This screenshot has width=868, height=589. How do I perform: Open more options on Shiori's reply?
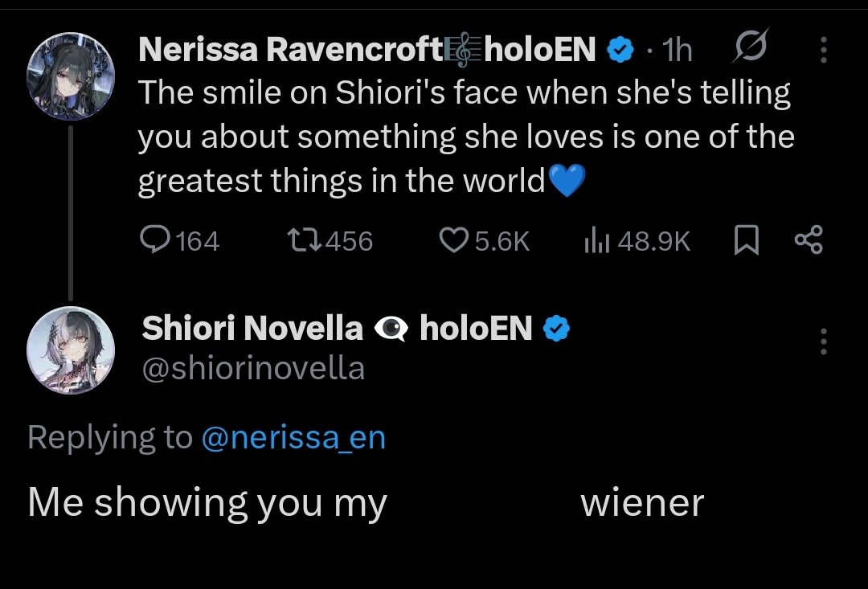pos(823,342)
